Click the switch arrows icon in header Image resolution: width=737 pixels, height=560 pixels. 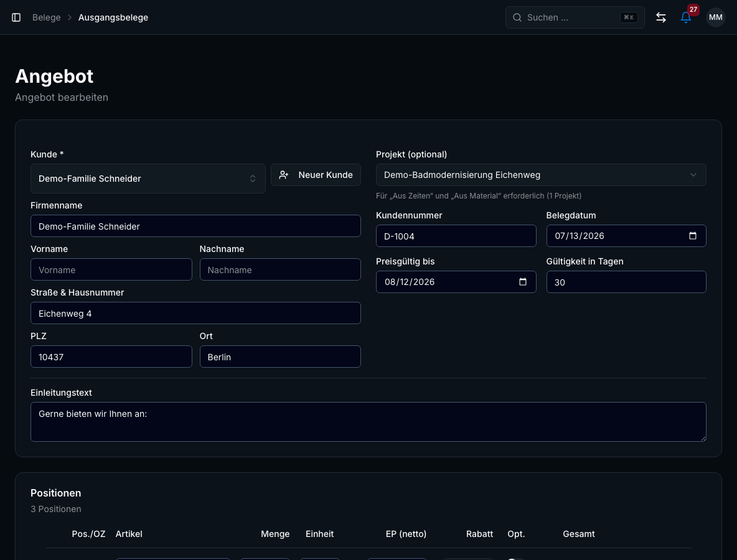pos(661,17)
